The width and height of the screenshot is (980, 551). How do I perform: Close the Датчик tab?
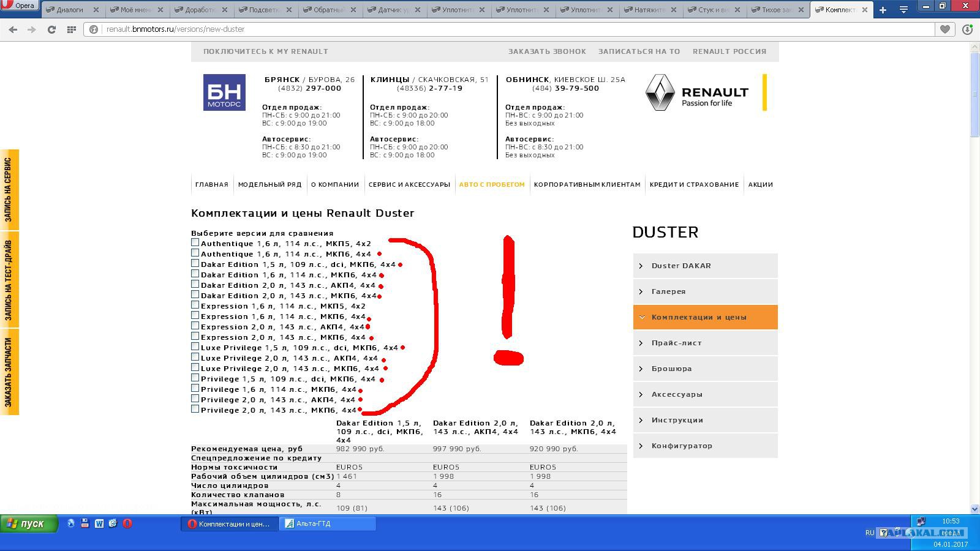417,10
